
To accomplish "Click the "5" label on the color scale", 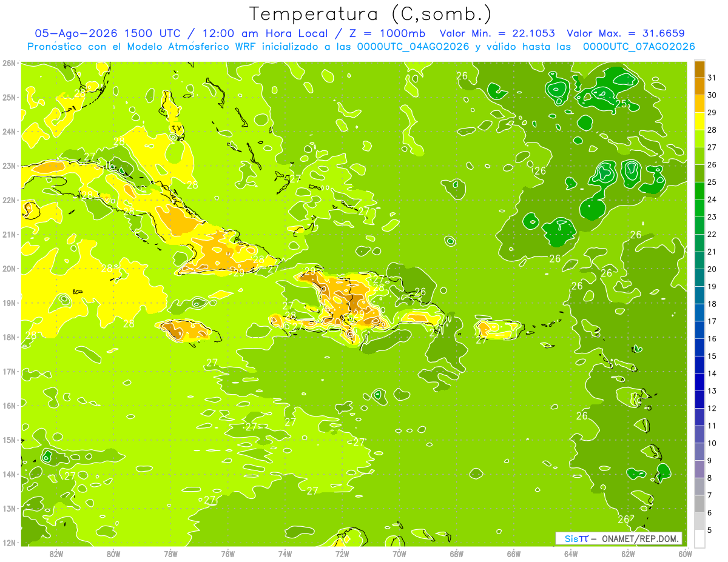I will 710,530.
